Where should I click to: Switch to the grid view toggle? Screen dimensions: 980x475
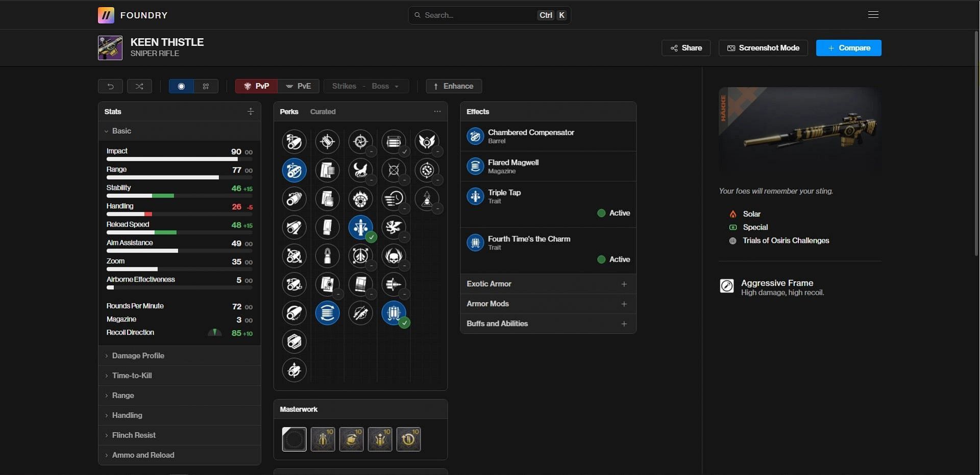[206, 86]
